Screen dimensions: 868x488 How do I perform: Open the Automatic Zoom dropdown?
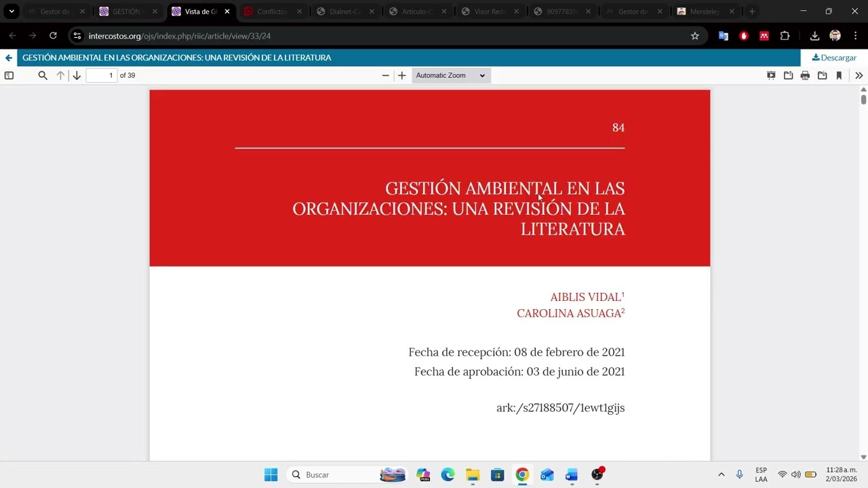451,75
